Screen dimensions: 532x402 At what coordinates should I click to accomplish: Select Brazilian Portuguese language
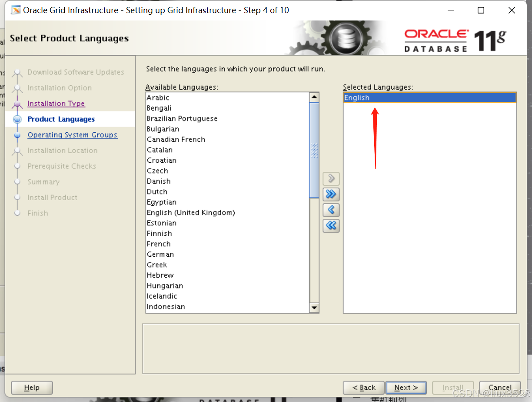point(227,119)
